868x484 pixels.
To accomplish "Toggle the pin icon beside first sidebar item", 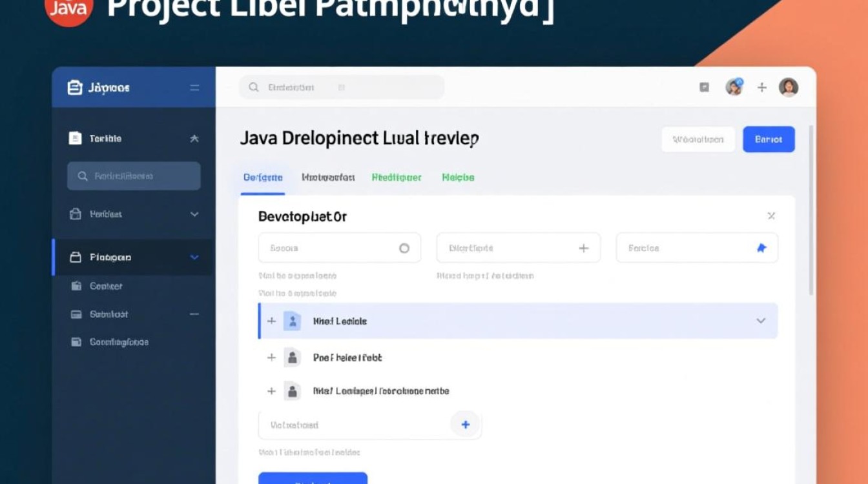I will point(194,138).
